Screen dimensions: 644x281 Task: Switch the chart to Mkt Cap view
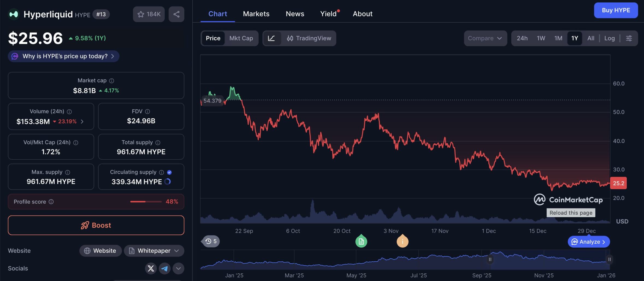pos(241,38)
